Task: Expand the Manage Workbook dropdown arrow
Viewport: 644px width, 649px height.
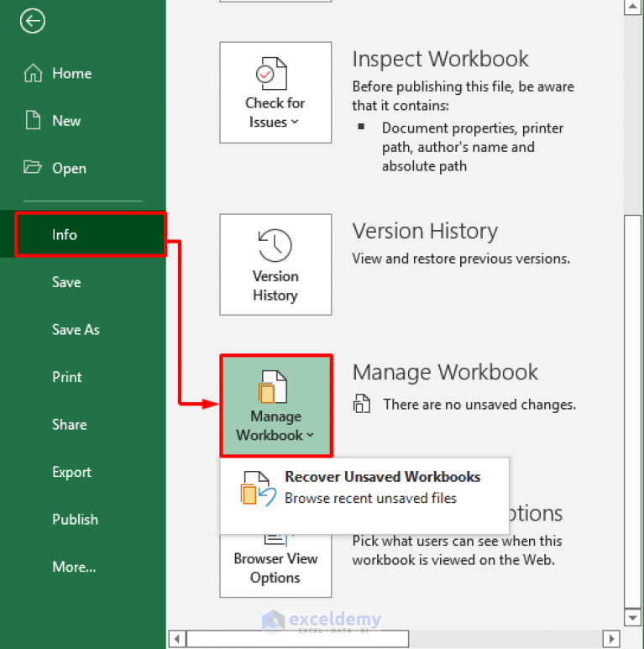Action: pyautogui.click(x=311, y=436)
